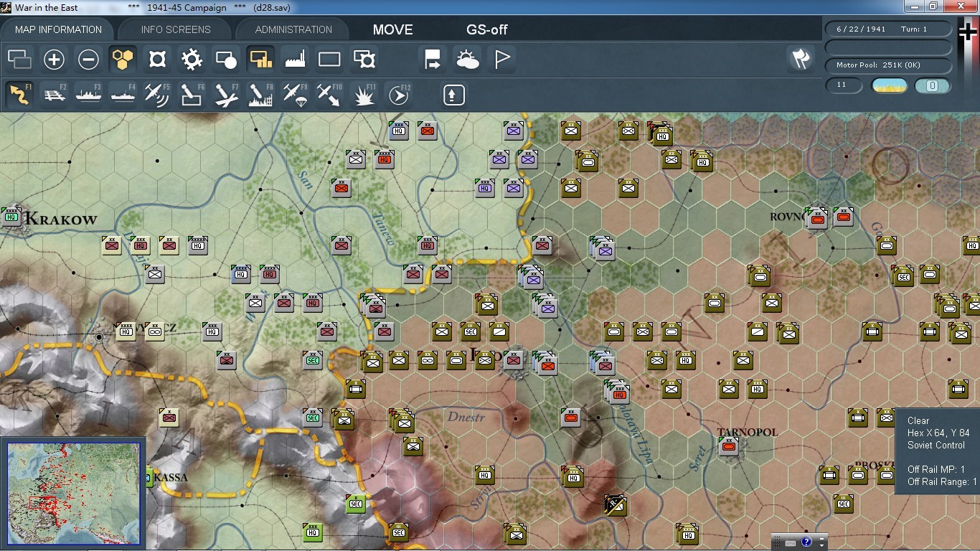Open the blue help icon in the language bar
The height and width of the screenshot is (551, 980).
coord(806,542)
